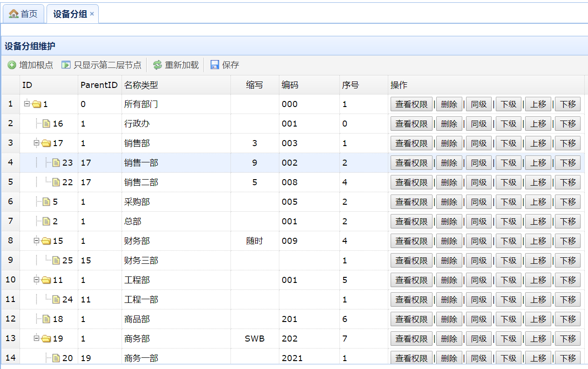Viewport: 588px width, 369px height.
Task: Click the document icon of node 16
Action: pos(46,124)
